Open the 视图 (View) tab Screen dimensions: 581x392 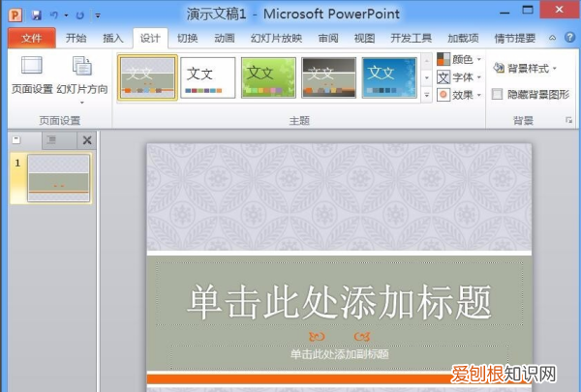(x=365, y=38)
